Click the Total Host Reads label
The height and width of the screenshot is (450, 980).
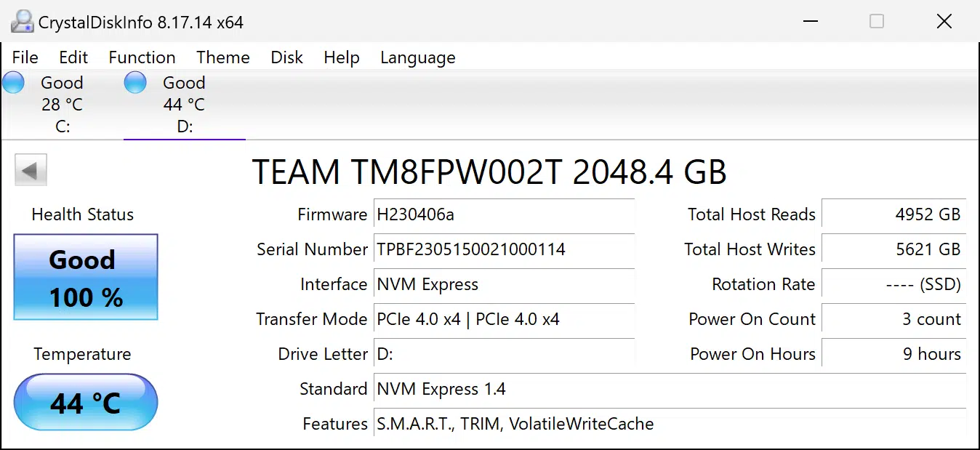752,214
